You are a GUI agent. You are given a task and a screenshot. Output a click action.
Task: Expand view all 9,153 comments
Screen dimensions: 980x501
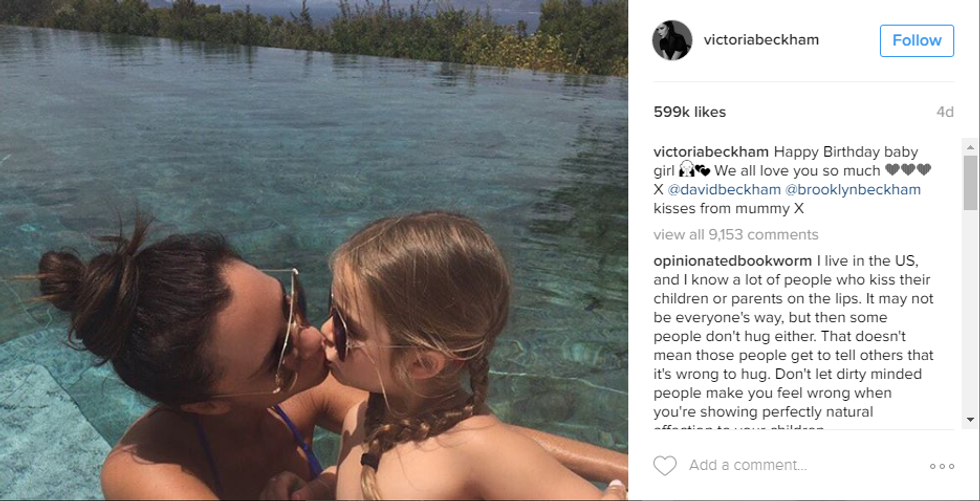(x=736, y=235)
